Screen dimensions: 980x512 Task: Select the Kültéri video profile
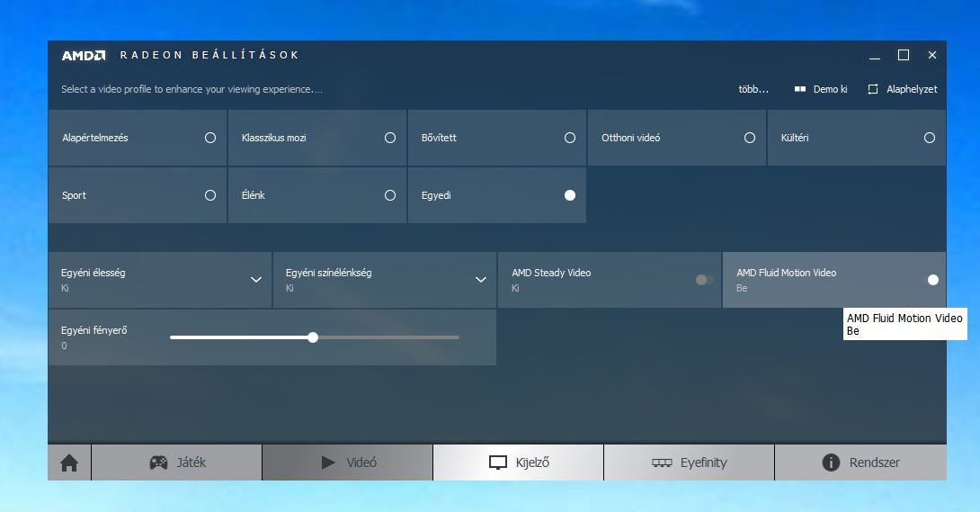click(856, 138)
